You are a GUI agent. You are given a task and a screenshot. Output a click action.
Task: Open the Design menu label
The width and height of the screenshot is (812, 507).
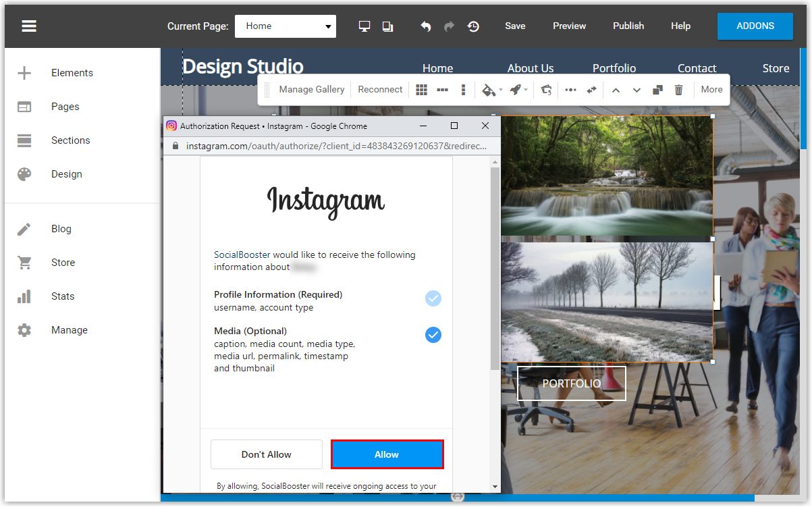coord(67,174)
